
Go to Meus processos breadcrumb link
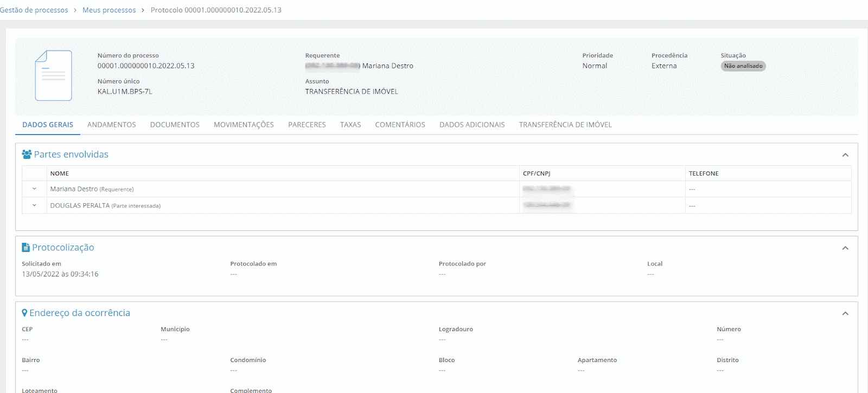click(109, 10)
